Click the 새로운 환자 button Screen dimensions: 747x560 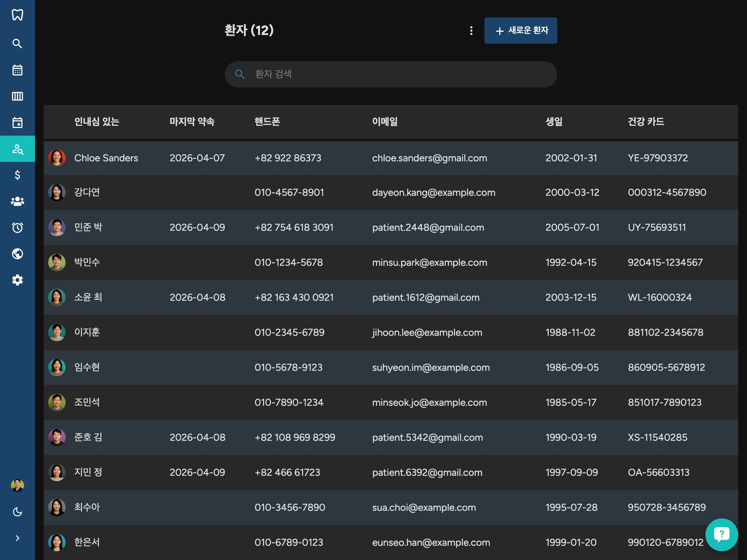(520, 31)
